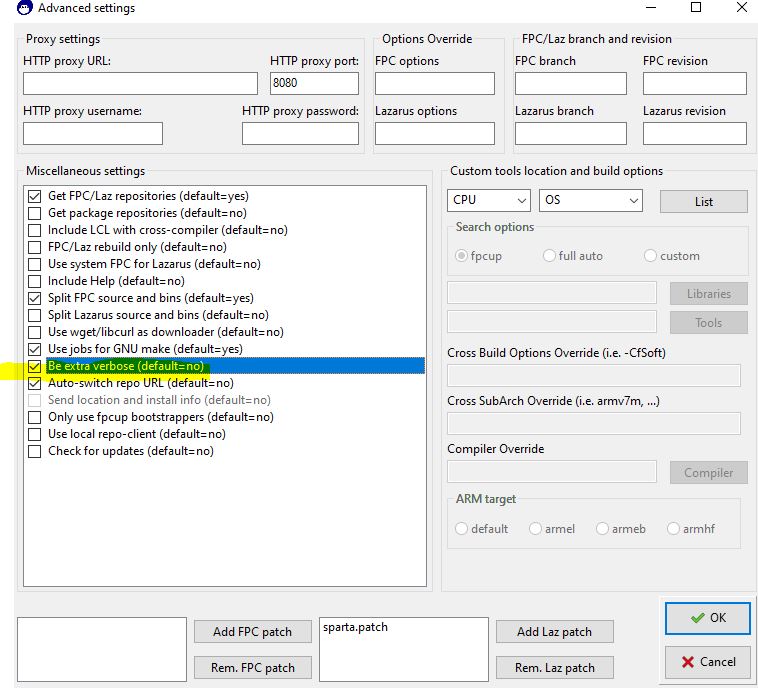This screenshot has width=758, height=688.
Task: Click Add FPC patch button
Action: [x=252, y=631]
